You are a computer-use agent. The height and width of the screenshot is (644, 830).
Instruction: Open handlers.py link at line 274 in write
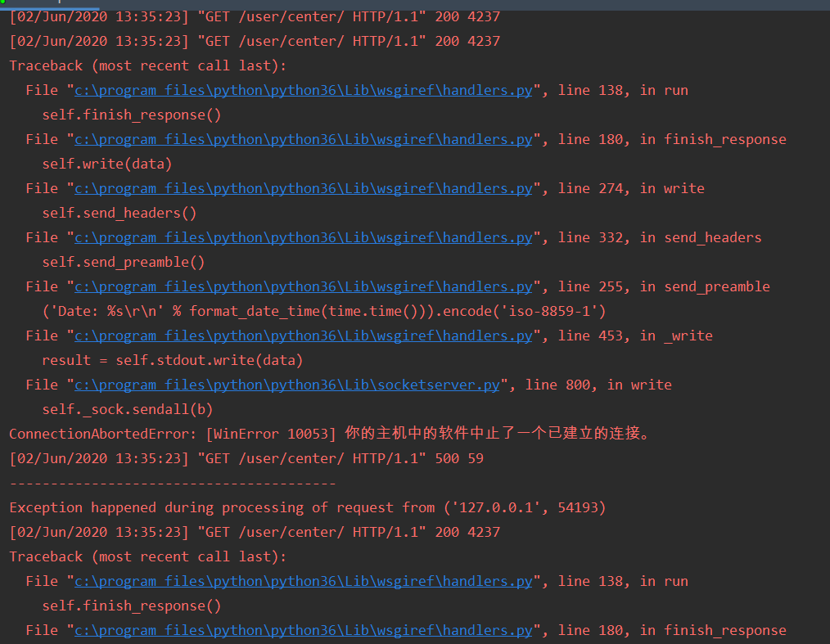pos(303,188)
